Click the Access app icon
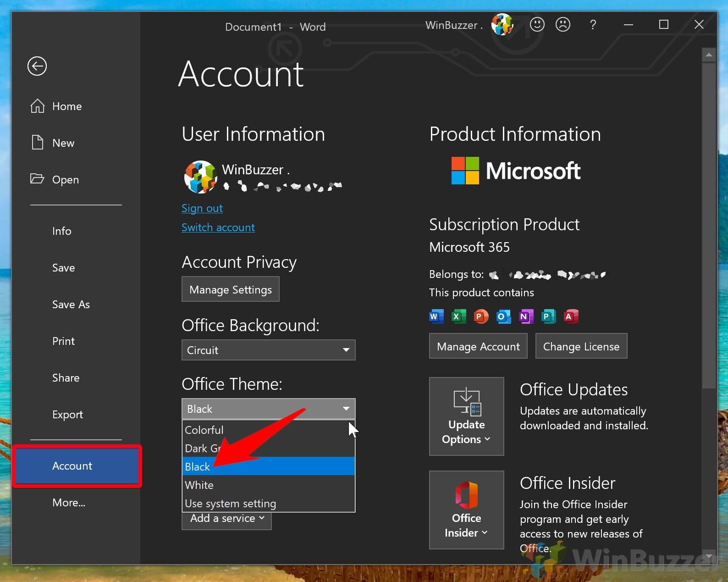 pyautogui.click(x=571, y=316)
